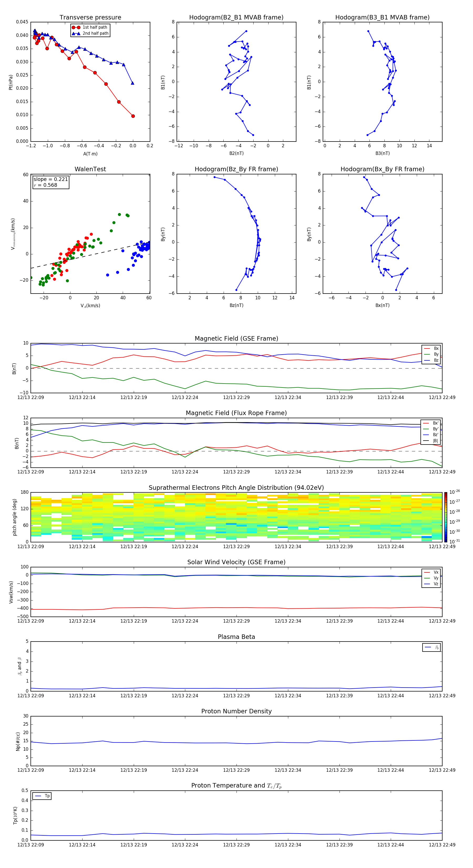Select the Vy legend entry
The width and height of the screenshot is (473, 868).
pos(431,578)
